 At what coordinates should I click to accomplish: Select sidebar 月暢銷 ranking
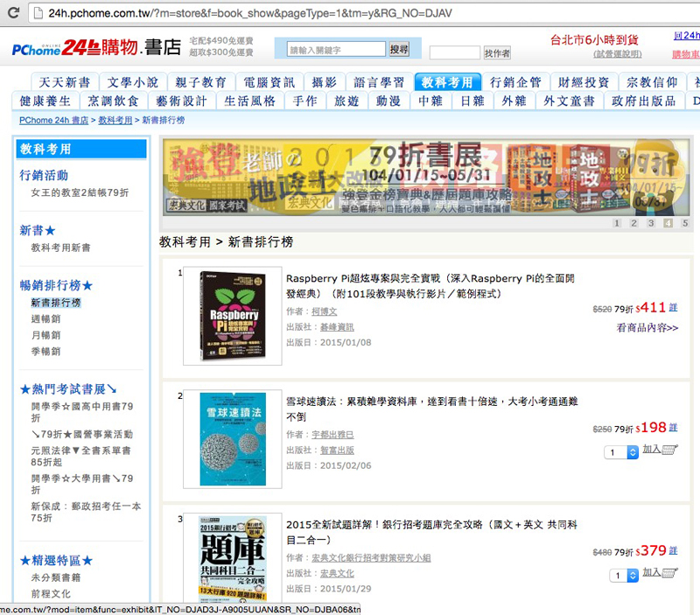coord(45,335)
